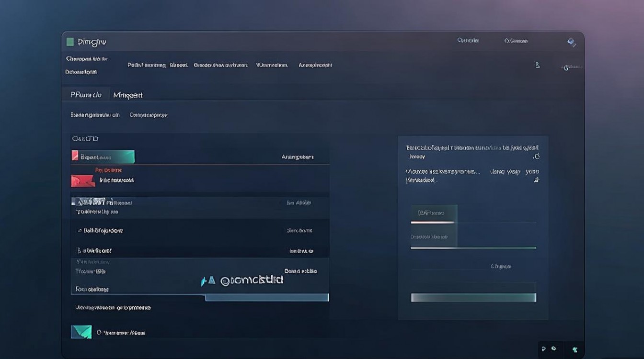Click the teal envelope icon at list bottom
644x359 pixels.
point(81,332)
